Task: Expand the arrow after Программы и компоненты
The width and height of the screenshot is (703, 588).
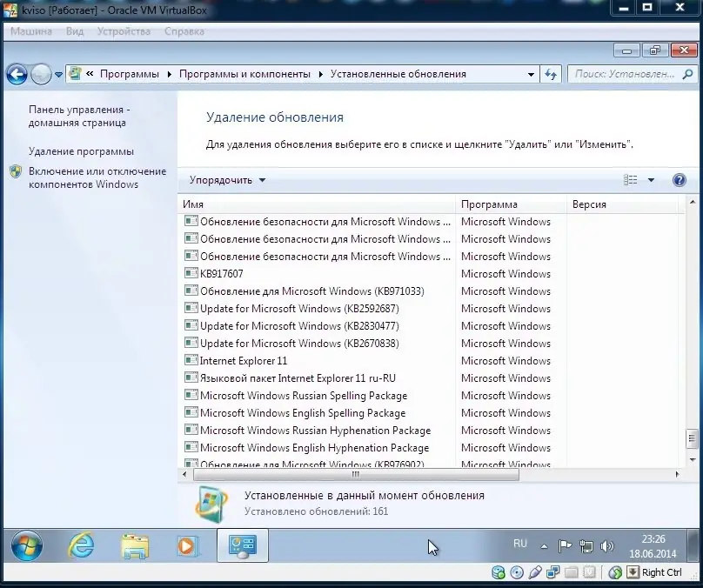Action: coord(320,75)
